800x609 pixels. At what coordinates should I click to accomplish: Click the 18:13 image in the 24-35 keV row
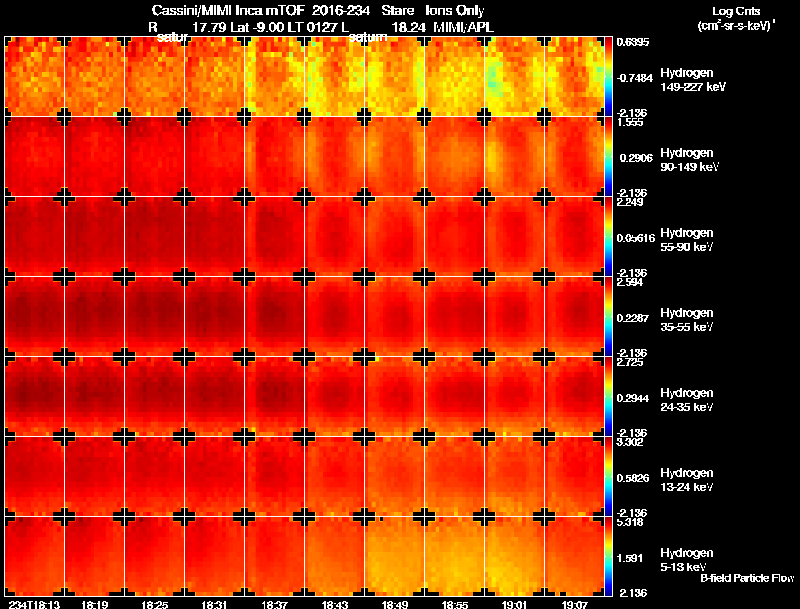34,397
